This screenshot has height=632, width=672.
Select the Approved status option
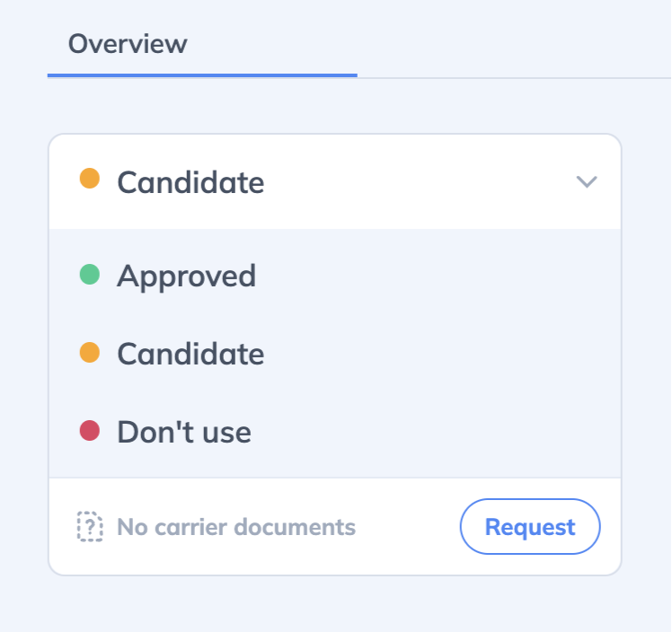coord(335,276)
